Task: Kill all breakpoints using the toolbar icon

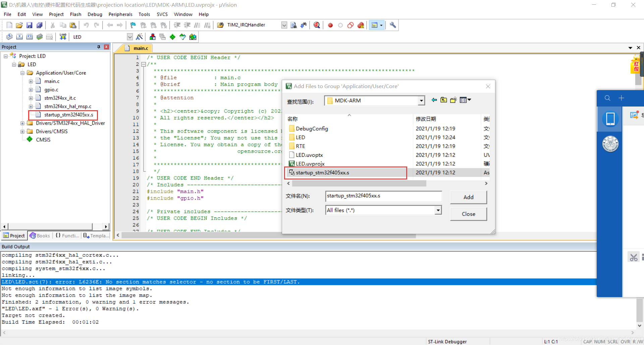Action: pos(361,25)
